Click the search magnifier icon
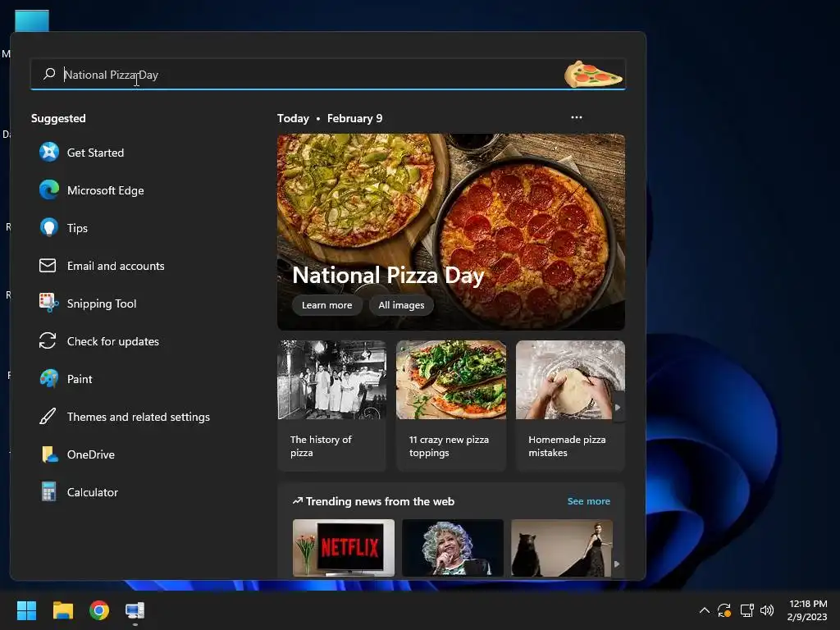Image resolution: width=840 pixels, height=630 pixels. coord(49,74)
